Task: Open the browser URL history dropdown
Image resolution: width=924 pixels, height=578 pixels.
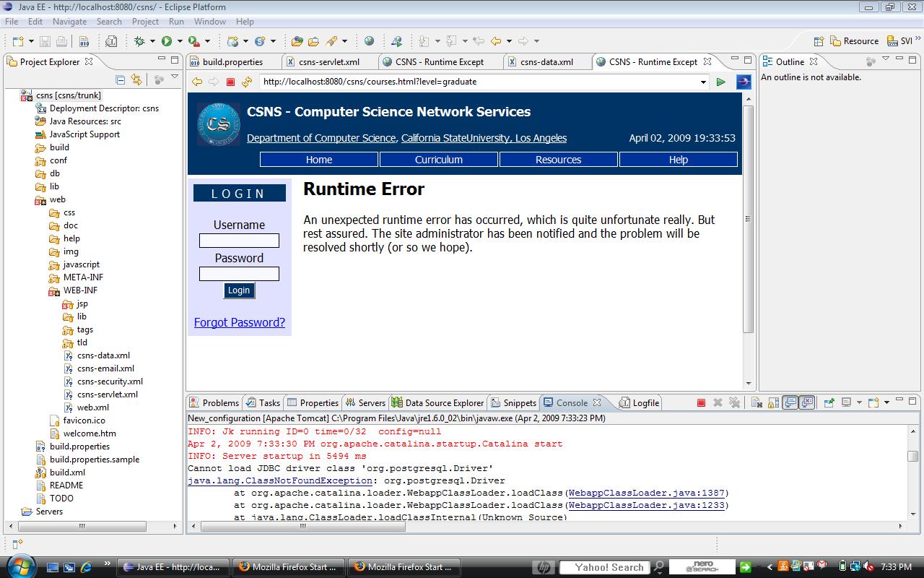Action: (x=703, y=82)
